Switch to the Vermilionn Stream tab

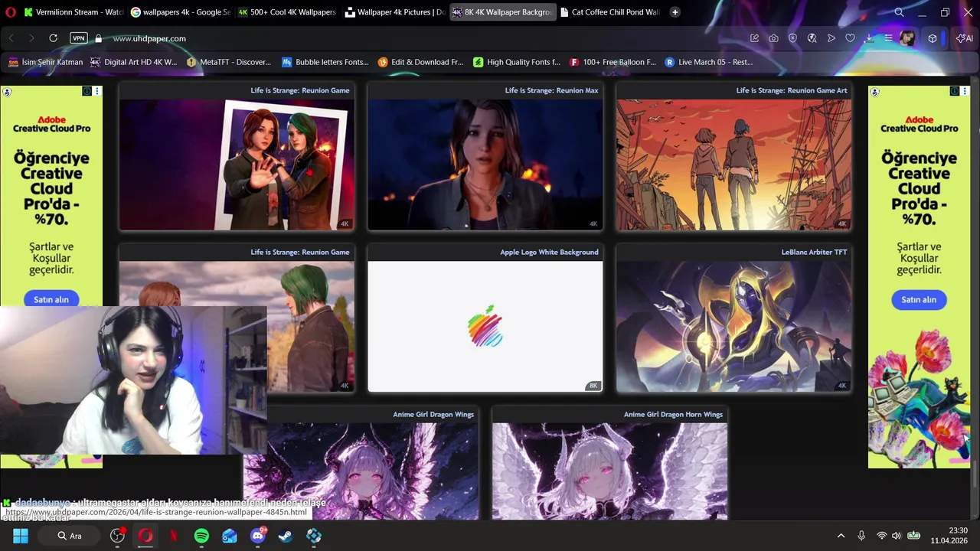click(x=73, y=12)
